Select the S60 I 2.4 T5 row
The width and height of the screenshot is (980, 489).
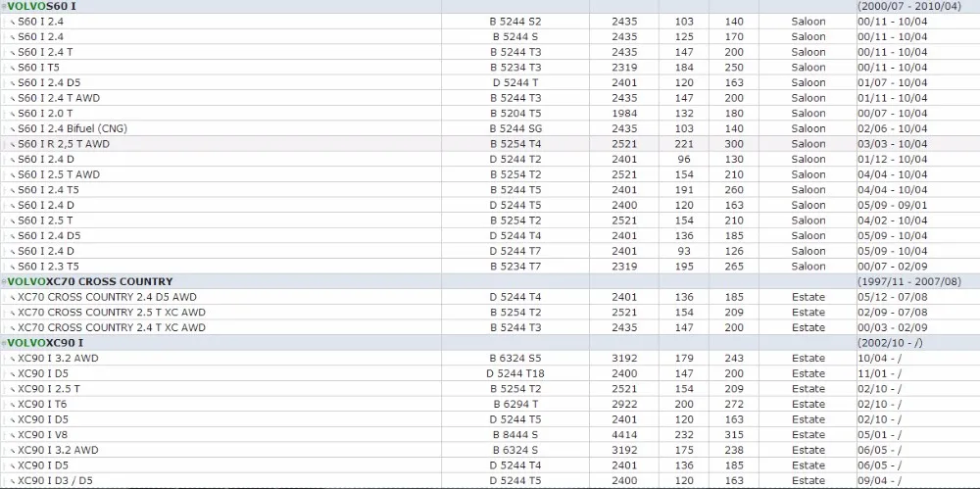pyautogui.click(x=490, y=190)
